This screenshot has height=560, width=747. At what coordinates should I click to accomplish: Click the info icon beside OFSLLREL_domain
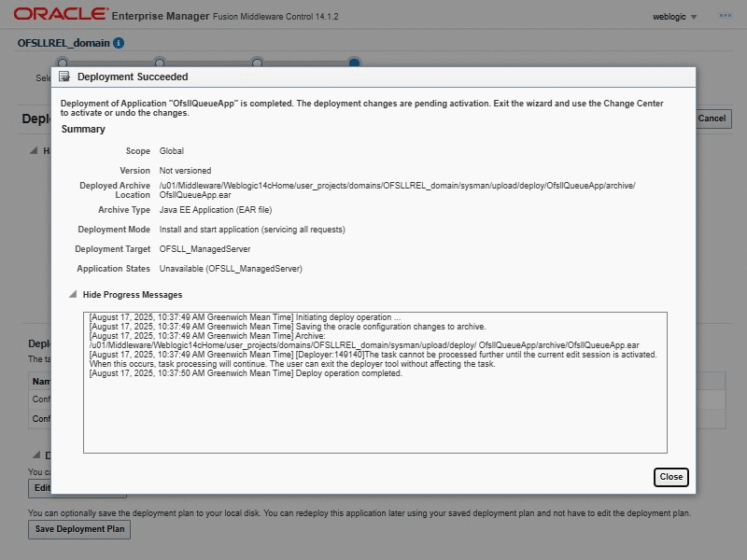coord(119,43)
